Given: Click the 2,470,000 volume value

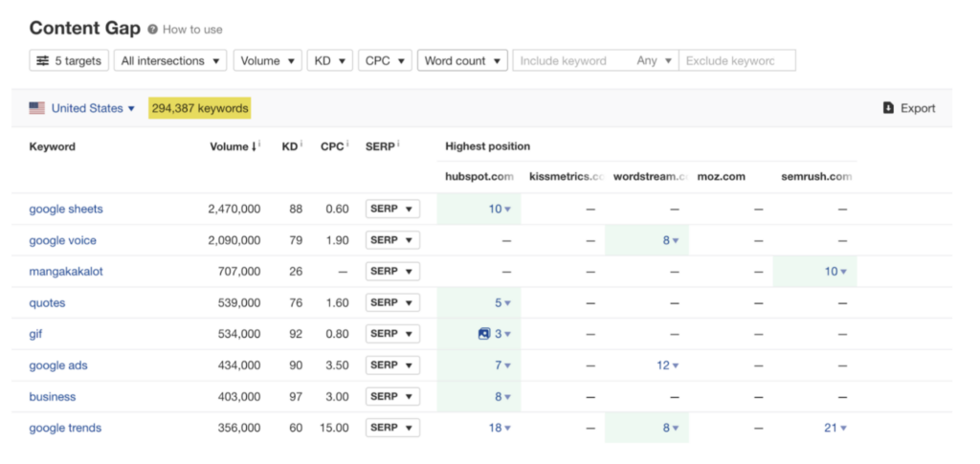Looking at the screenshot, I should tap(234, 210).
